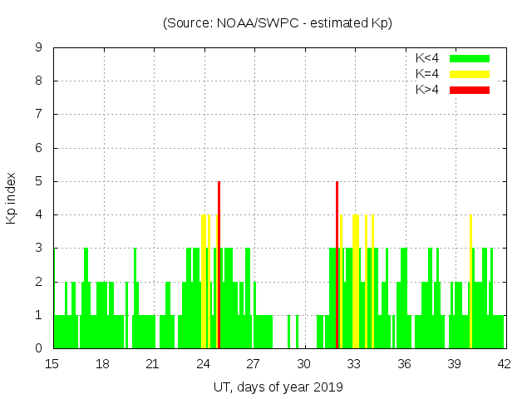
Task: Click the x-axis tick label 15
Action: pyautogui.click(x=52, y=364)
